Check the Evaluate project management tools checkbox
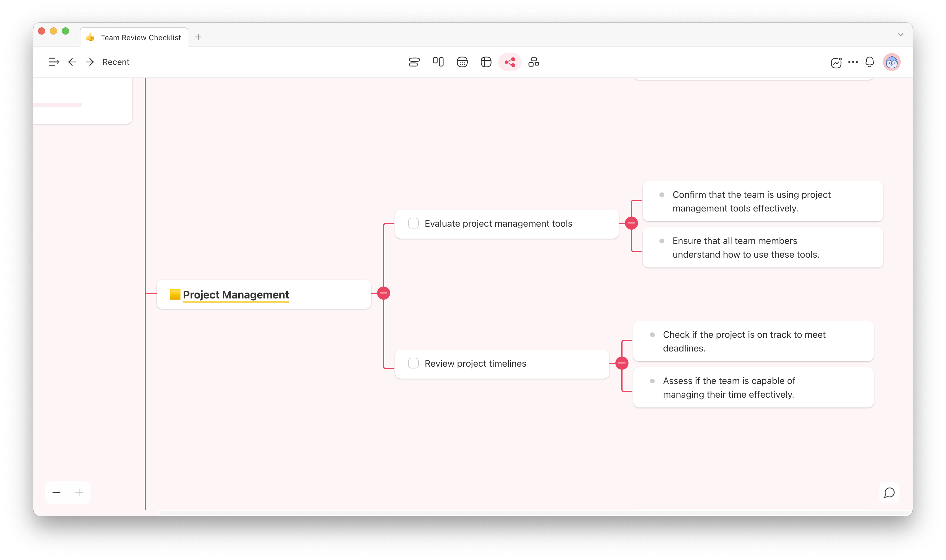The width and height of the screenshot is (946, 560). (413, 223)
